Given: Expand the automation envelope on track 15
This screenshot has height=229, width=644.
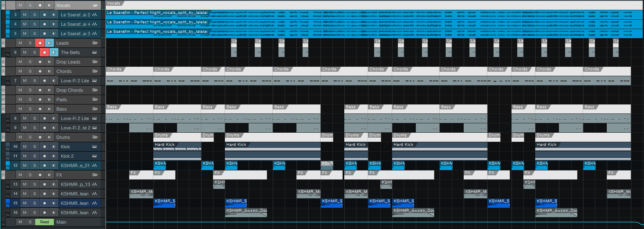Looking at the screenshot, I should (x=7, y=204).
